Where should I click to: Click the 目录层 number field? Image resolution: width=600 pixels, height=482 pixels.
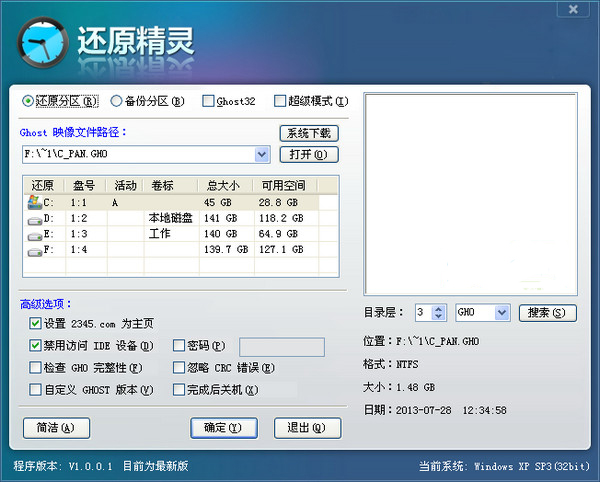tap(424, 313)
